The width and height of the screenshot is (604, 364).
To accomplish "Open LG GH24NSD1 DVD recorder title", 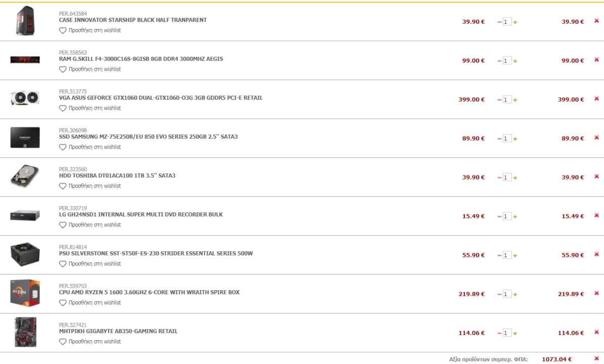I will [141, 214].
